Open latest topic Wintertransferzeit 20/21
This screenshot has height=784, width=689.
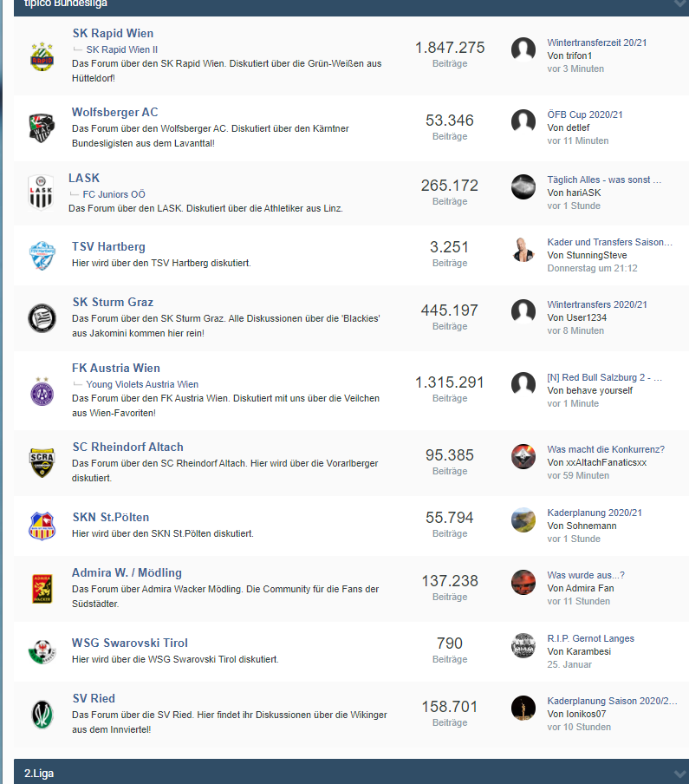click(596, 42)
